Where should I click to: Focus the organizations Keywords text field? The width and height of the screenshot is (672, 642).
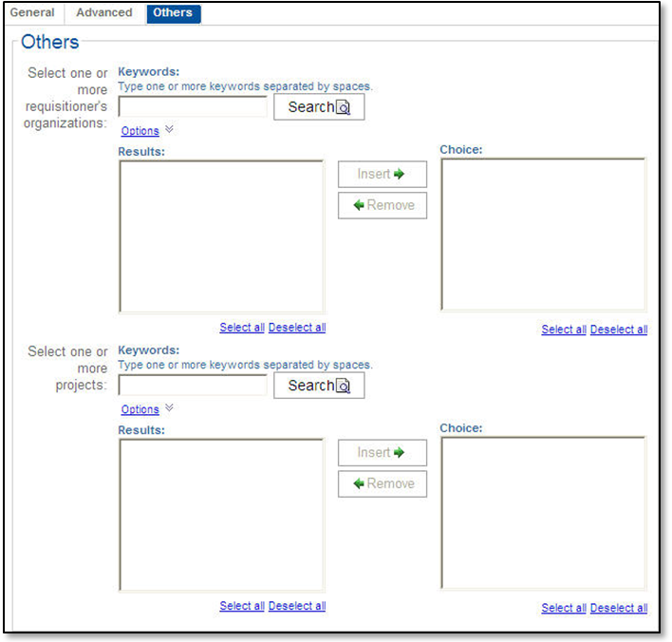[x=193, y=107]
